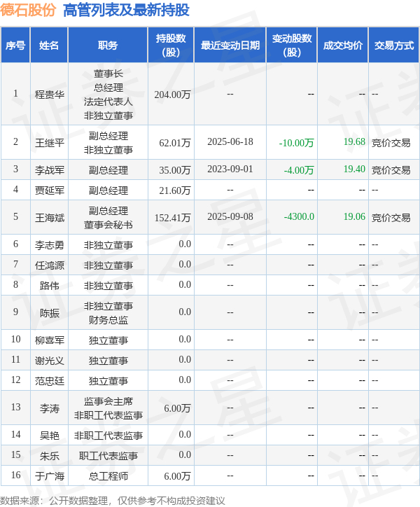This screenshot has width=420, height=507.
Task: Click the row number 16
Action: (x=15, y=475)
